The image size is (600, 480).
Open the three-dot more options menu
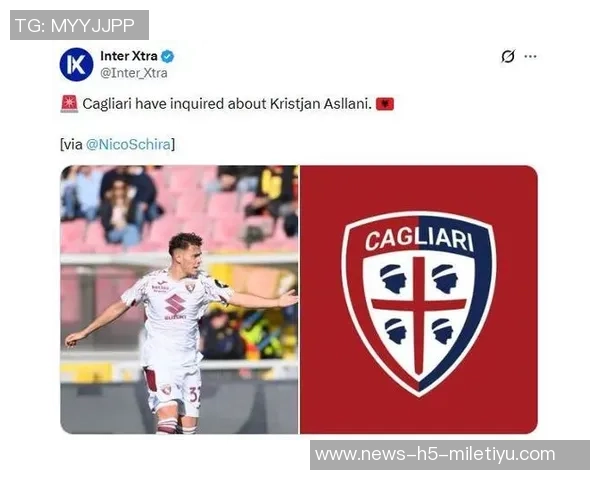tap(530, 56)
